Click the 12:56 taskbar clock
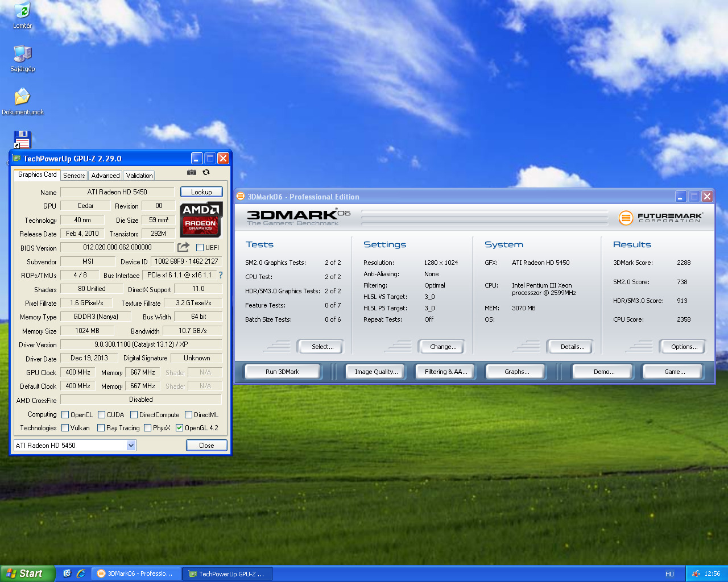 (x=712, y=574)
